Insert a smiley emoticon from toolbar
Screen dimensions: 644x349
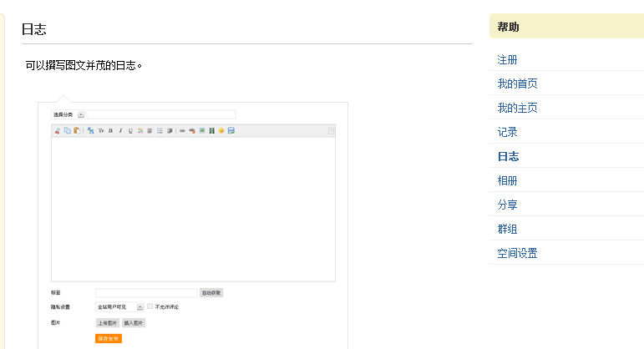pos(221,130)
